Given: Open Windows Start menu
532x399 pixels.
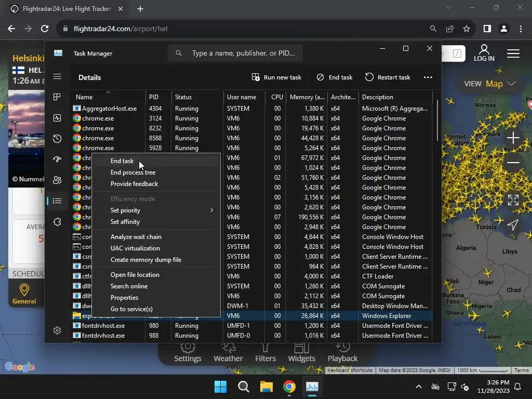Looking at the screenshot, I should pyautogui.click(x=220, y=387).
